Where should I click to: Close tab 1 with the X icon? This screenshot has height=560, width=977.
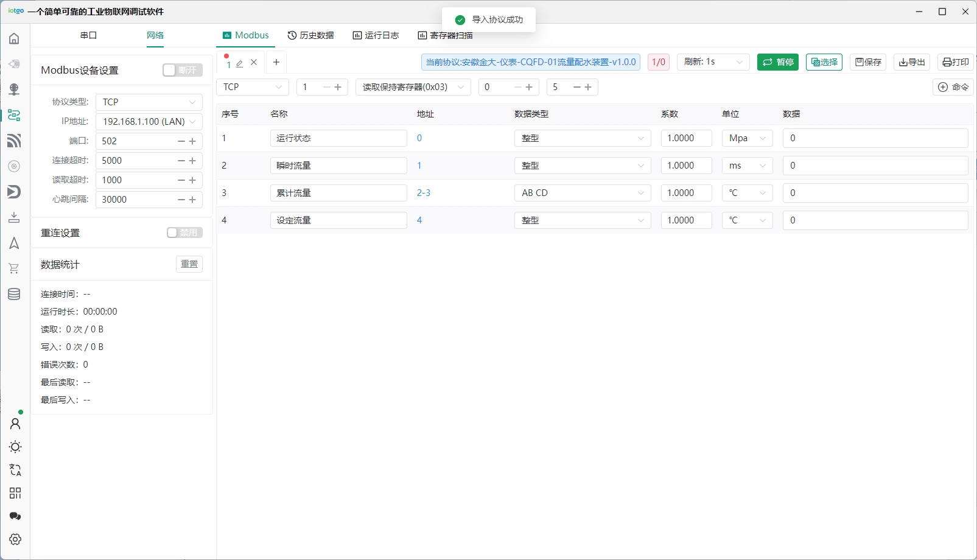[x=254, y=62]
